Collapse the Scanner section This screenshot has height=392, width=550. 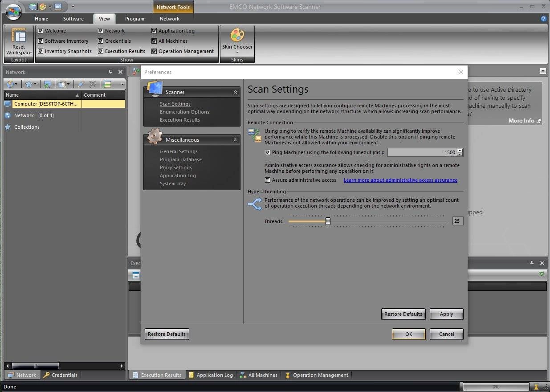coord(235,92)
